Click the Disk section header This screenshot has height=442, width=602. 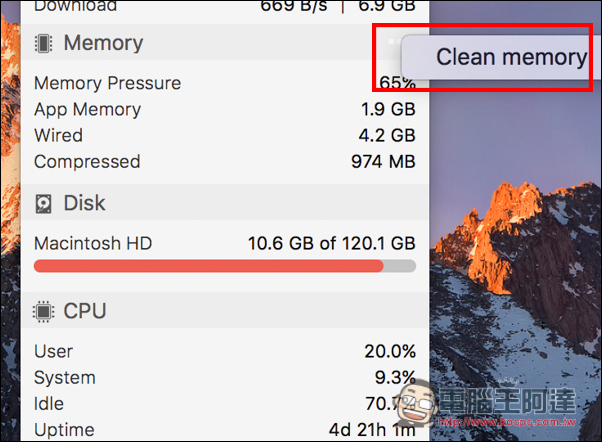(x=225, y=202)
